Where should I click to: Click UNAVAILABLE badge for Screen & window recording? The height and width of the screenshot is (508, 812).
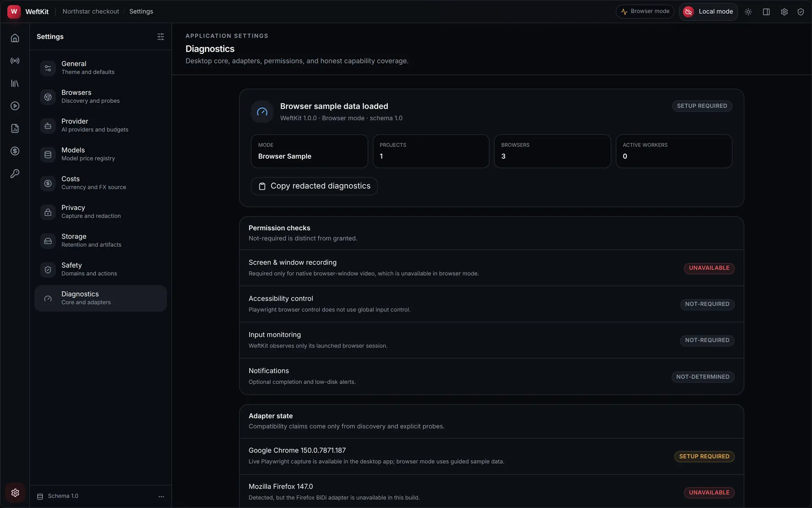[709, 268]
